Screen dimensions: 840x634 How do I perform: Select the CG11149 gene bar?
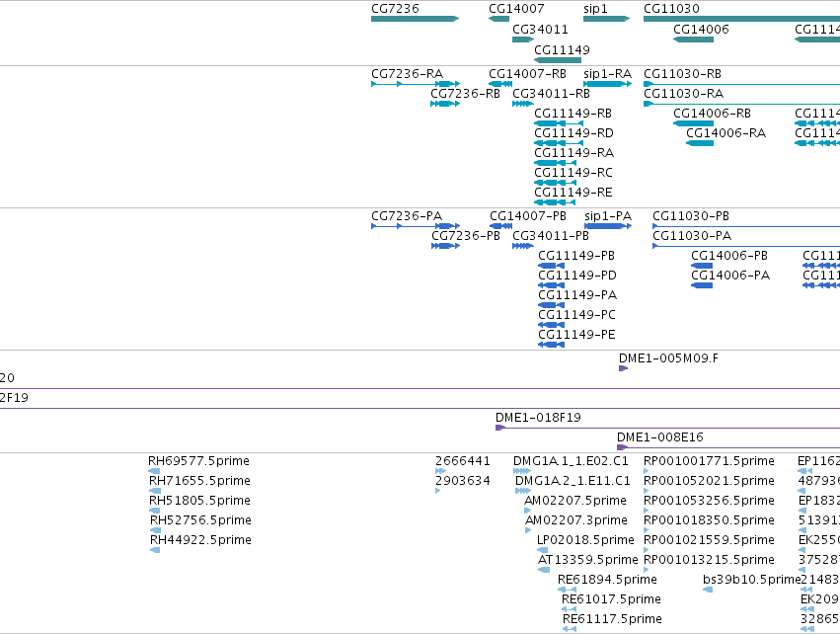pos(558,60)
